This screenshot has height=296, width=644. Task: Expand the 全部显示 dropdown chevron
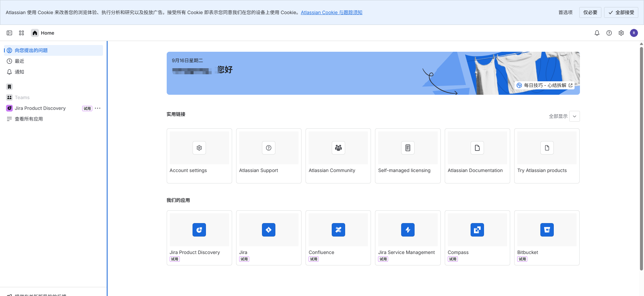[x=575, y=116]
